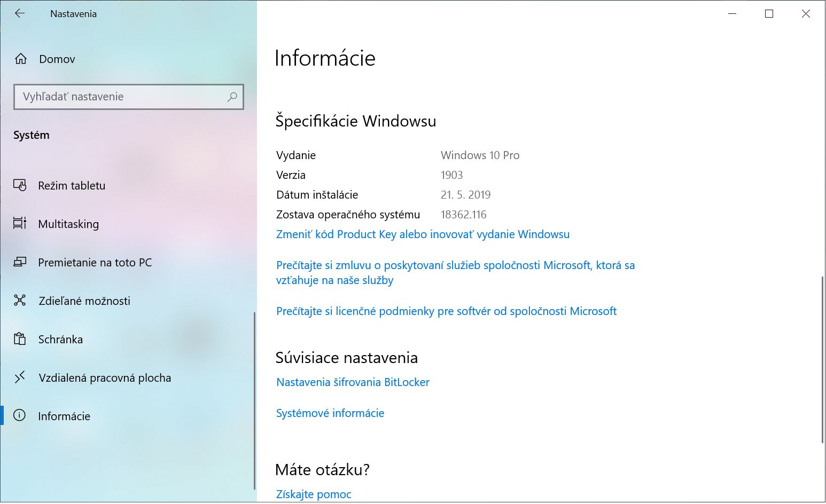
Task: Minimize the Nastavenia window
Action: tap(733, 14)
